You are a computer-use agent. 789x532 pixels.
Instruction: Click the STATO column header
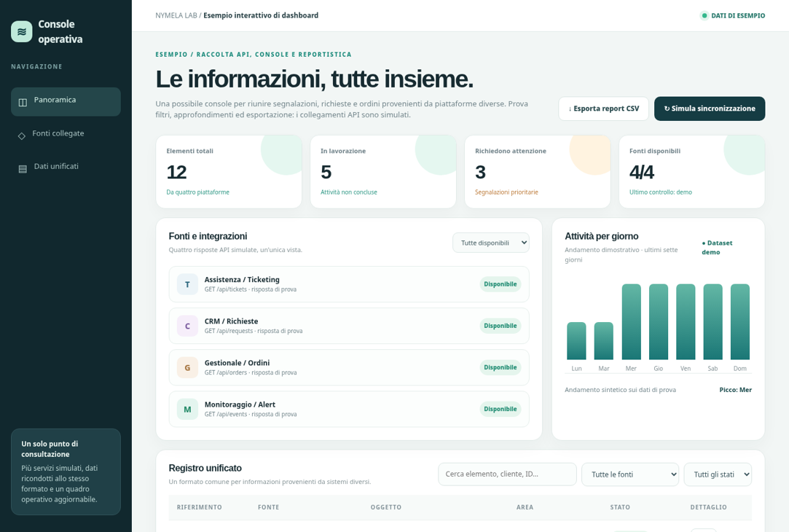pos(620,507)
